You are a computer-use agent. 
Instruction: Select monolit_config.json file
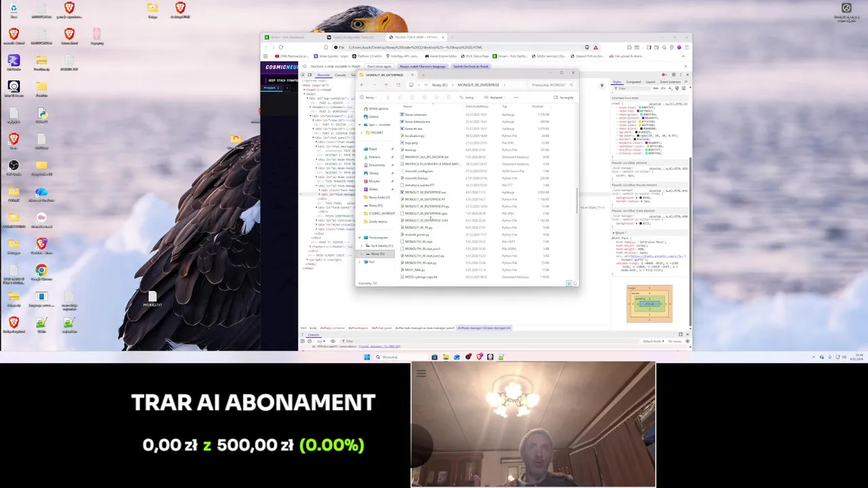(419, 171)
